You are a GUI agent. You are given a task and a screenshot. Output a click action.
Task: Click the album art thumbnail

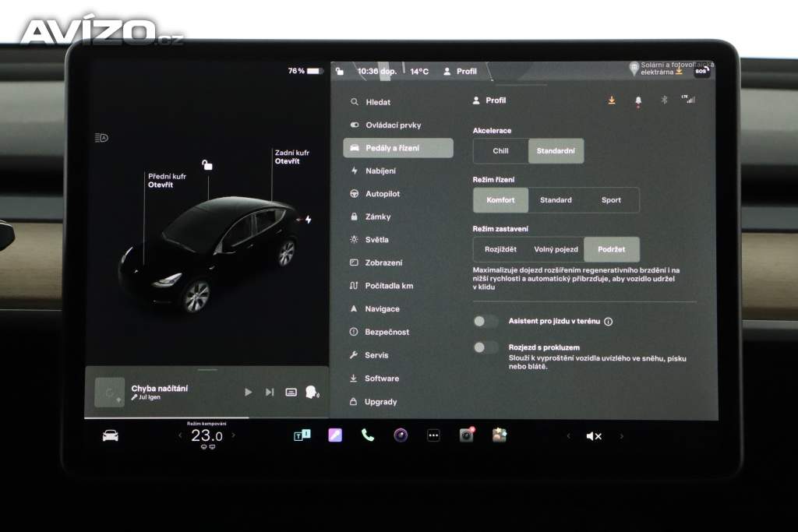(x=109, y=392)
